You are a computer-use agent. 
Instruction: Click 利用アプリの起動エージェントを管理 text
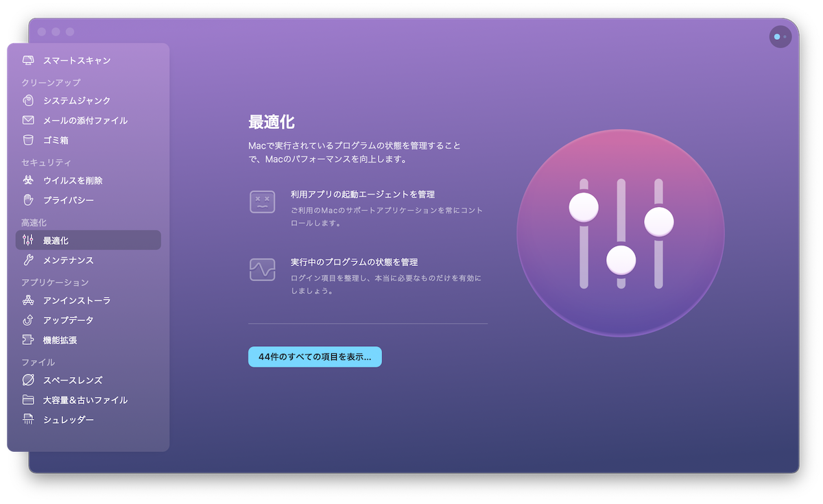[363, 195]
